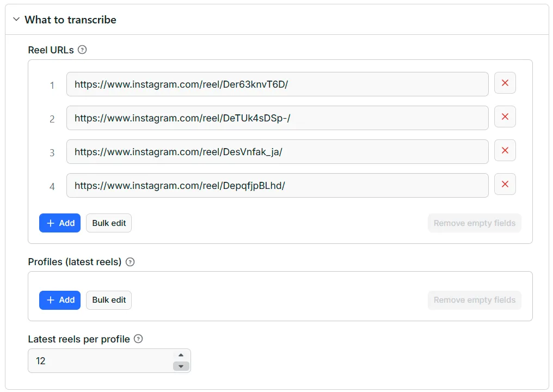The width and height of the screenshot is (553, 392).
Task: Edit reel URL field number 1
Action: 277,84
